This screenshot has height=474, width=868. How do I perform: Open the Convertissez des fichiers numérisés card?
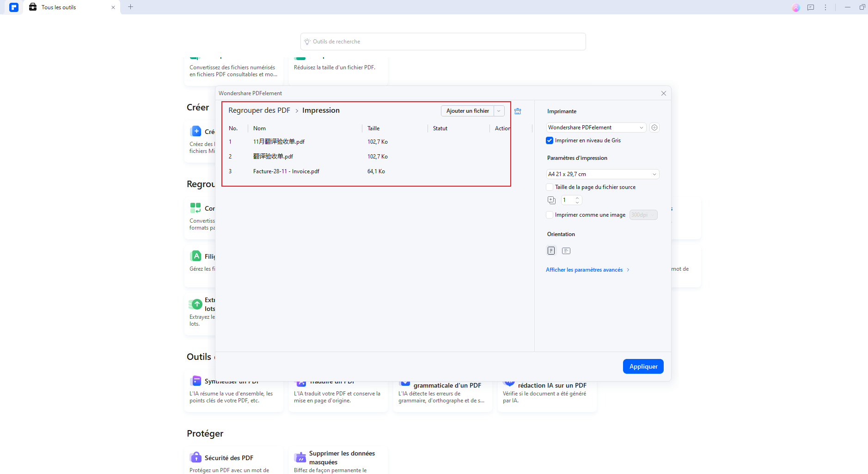(x=233, y=70)
